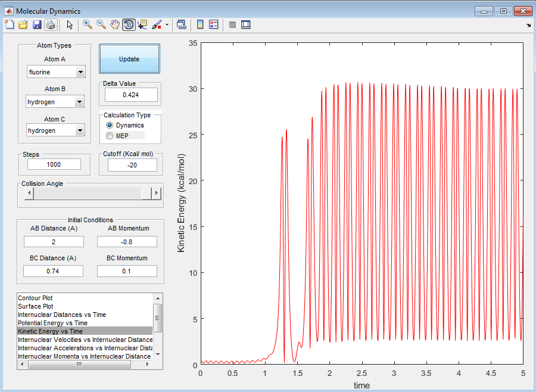Insert a colorbar from the toolbar
This screenshot has width=536, height=392.
200,24
